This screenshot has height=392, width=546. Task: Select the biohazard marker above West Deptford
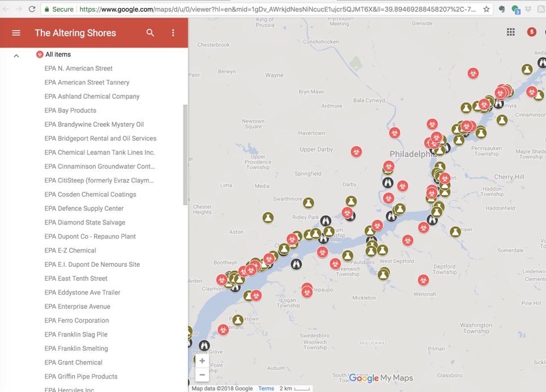point(408,240)
